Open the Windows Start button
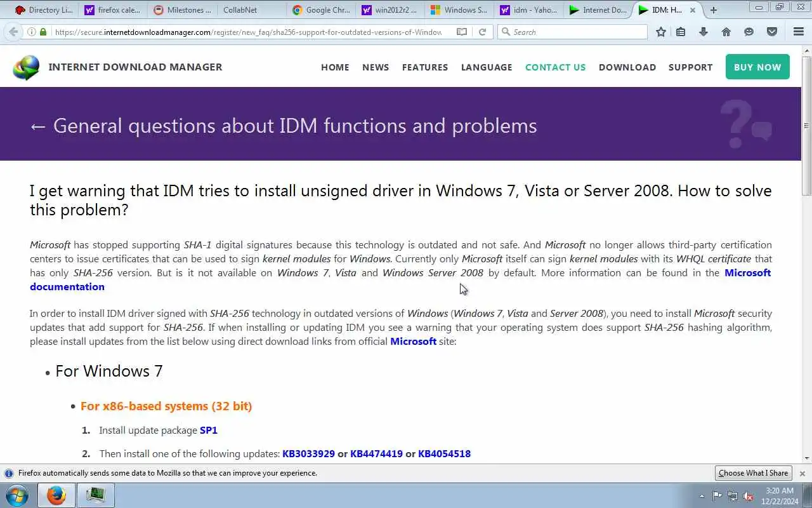812x508 pixels. pos(17,495)
